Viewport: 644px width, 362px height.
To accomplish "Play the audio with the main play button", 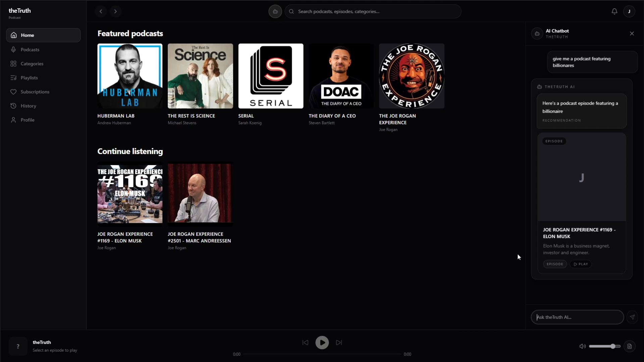I will tap(322, 343).
